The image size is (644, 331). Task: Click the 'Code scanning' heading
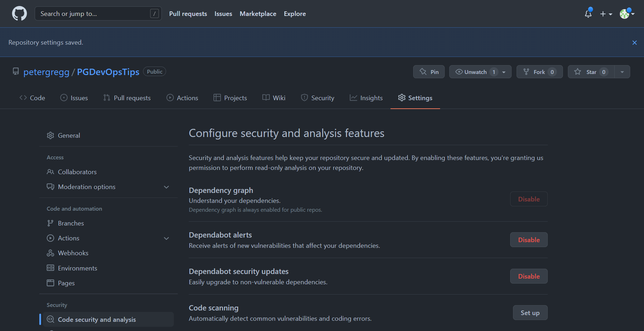213,308
